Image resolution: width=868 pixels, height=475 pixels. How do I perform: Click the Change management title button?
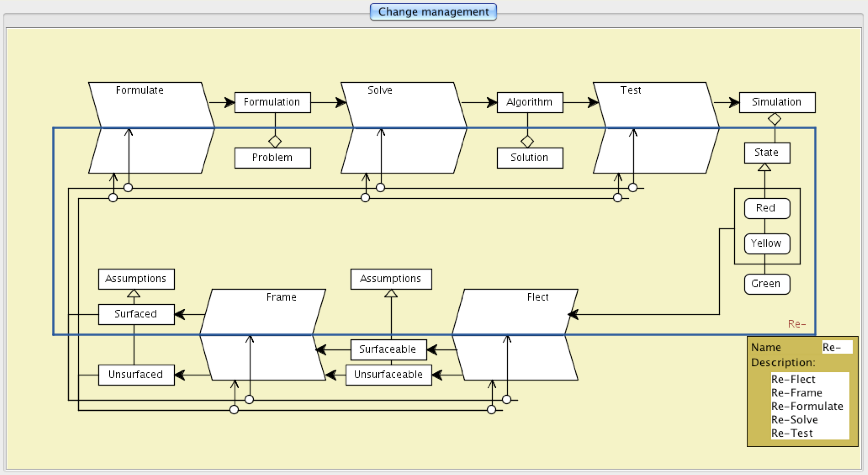(433, 12)
